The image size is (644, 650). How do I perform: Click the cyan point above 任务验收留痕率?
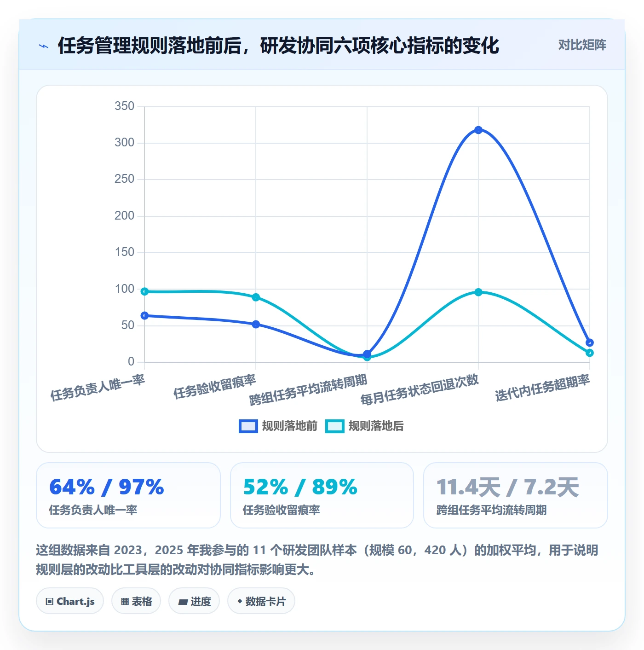(256, 297)
